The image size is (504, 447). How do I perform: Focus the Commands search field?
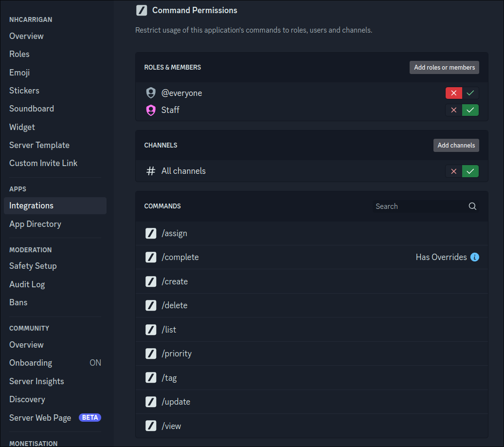(x=418, y=206)
